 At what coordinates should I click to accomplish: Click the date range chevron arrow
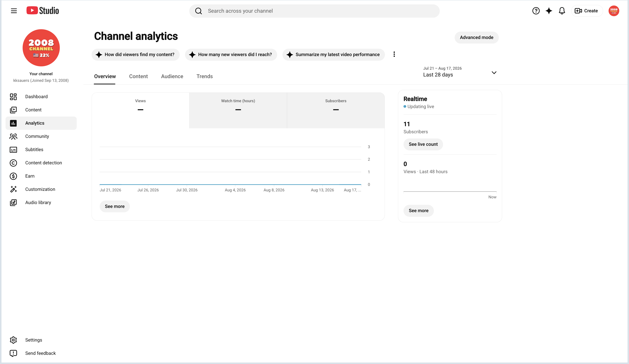(494, 73)
